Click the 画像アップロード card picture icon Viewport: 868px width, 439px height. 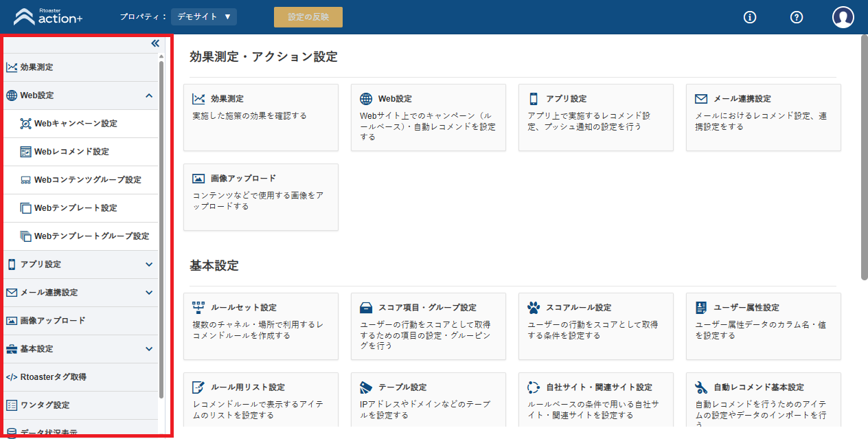point(199,179)
